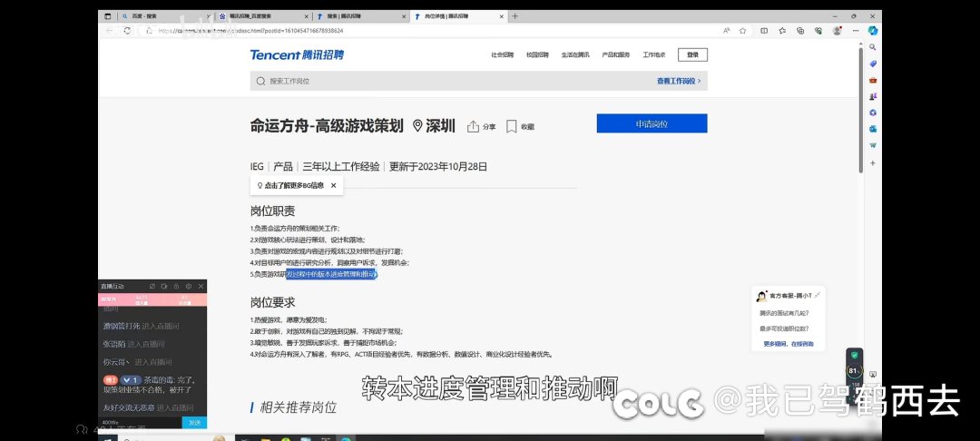Image resolution: width=980 pixels, height=441 pixels.
Task: Click the 岗位职责 heading
Action: [x=272, y=211]
